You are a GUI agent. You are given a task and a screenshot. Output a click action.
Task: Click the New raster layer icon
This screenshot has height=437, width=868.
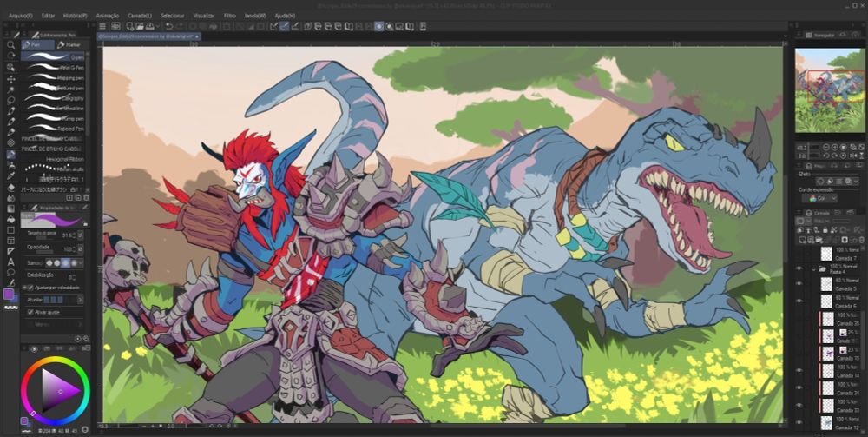[x=801, y=240]
